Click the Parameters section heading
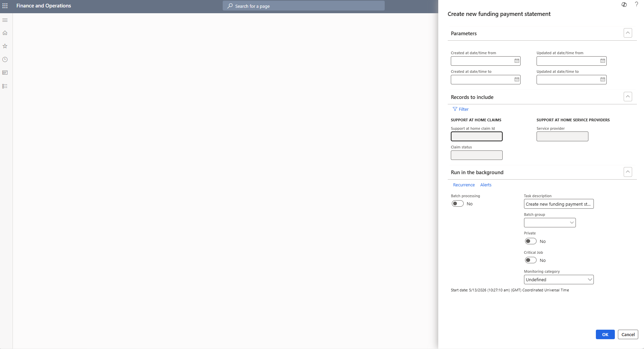Image resolution: width=644 pixels, height=349 pixels. pos(464,34)
